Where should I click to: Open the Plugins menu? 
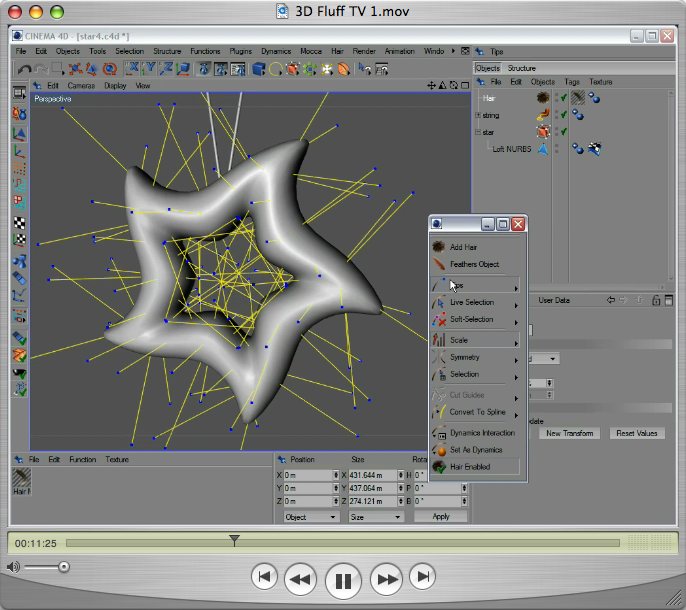click(x=241, y=51)
